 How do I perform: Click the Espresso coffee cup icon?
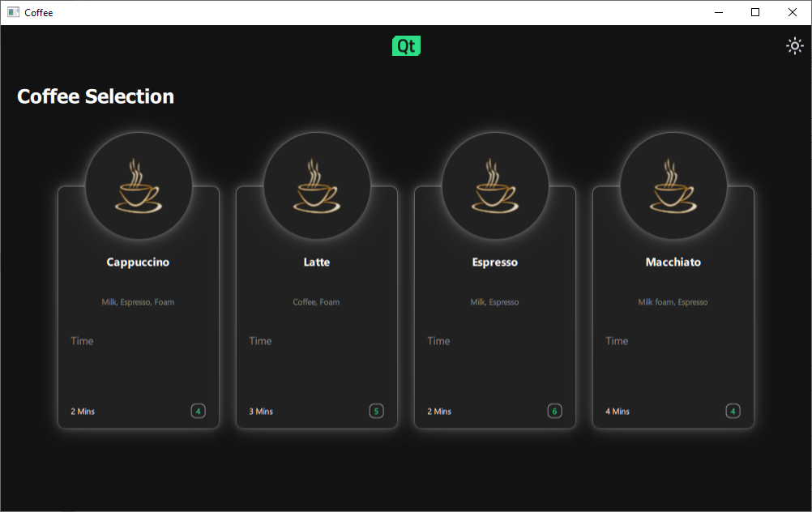495,186
